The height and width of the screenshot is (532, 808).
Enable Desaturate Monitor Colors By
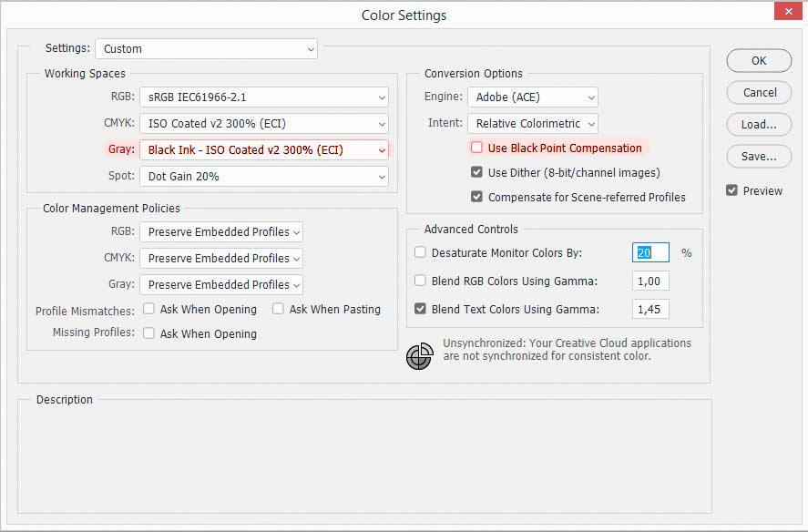420,253
